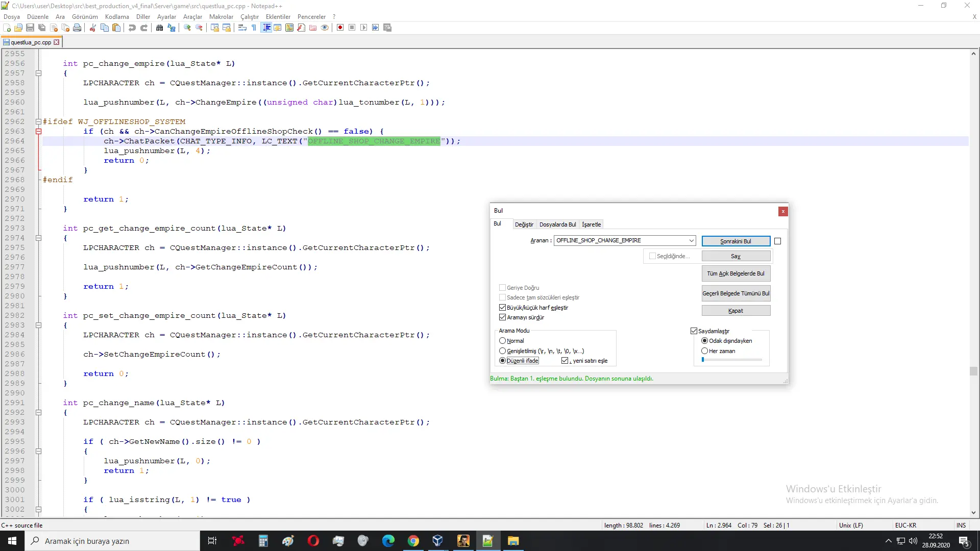
Task: Click the Zoom in magnifier icon
Action: [x=187, y=28]
